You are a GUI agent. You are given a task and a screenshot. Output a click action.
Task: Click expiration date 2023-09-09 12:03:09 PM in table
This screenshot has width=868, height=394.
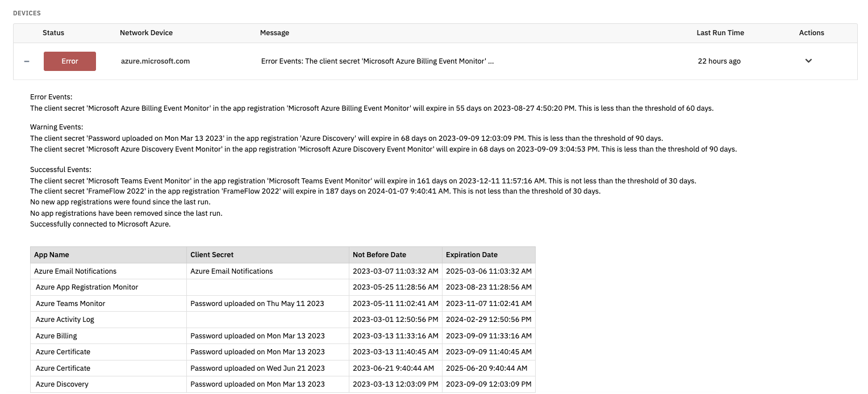coord(489,384)
